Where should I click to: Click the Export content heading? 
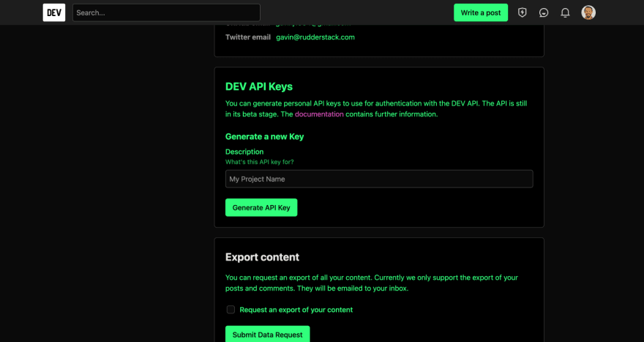click(262, 257)
